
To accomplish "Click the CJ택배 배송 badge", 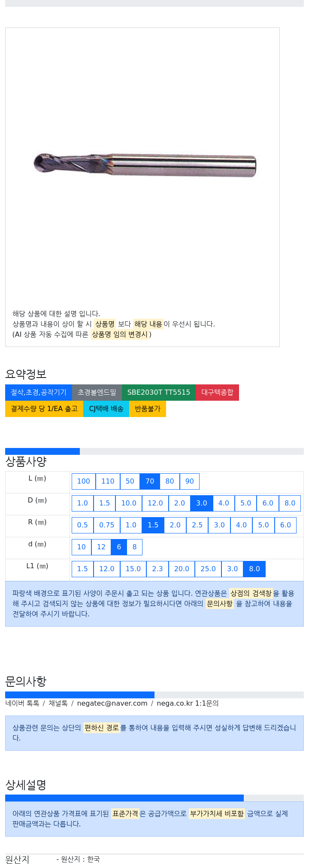I will [106, 409].
